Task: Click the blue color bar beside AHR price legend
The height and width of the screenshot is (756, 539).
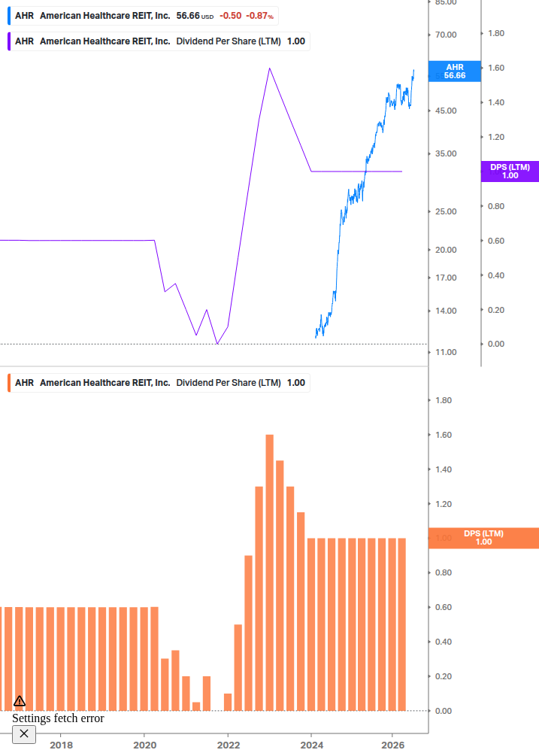Action: (x=9, y=16)
